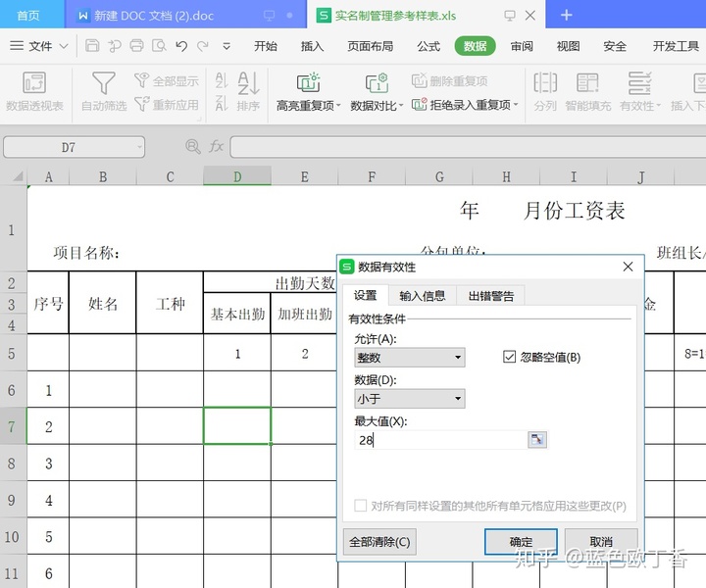Select column header F
The height and width of the screenshot is (588, 706).
(372, 176)
